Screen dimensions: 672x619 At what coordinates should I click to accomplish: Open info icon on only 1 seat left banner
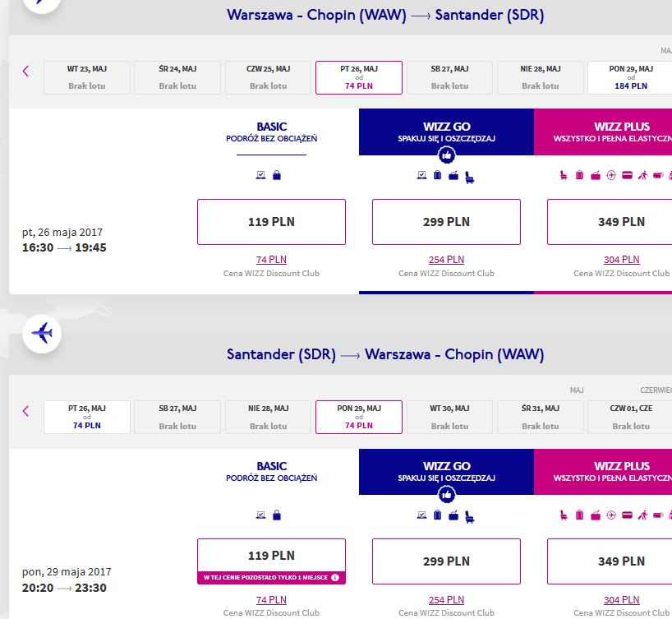click(x=335, y=577)
